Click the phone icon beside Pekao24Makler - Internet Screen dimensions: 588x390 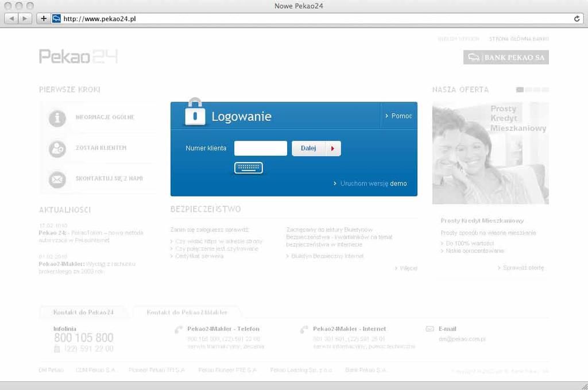304,329
